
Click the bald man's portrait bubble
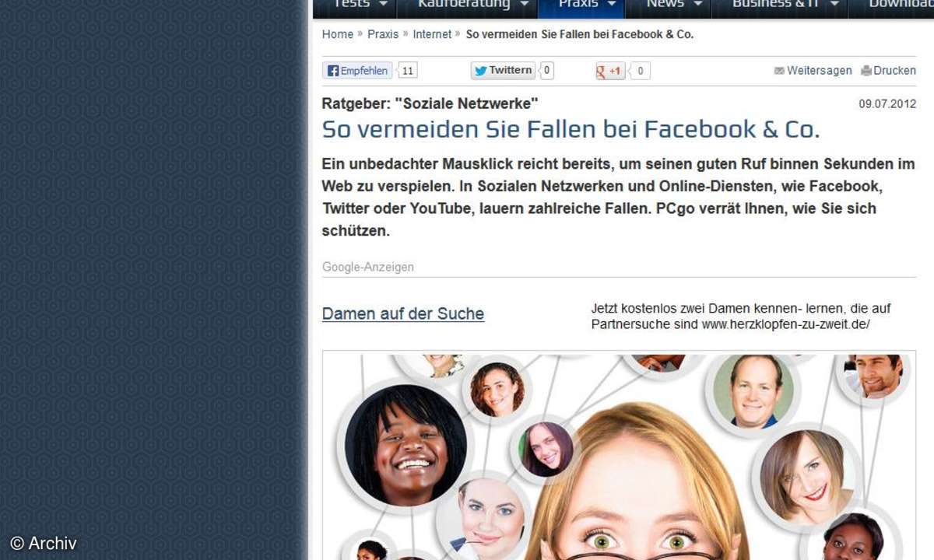753,392
